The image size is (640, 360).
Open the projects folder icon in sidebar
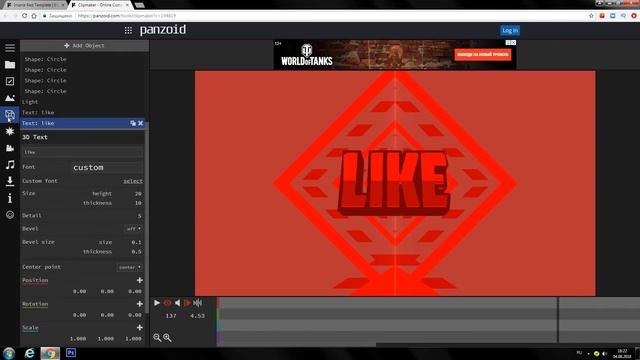tap(10, 64)
